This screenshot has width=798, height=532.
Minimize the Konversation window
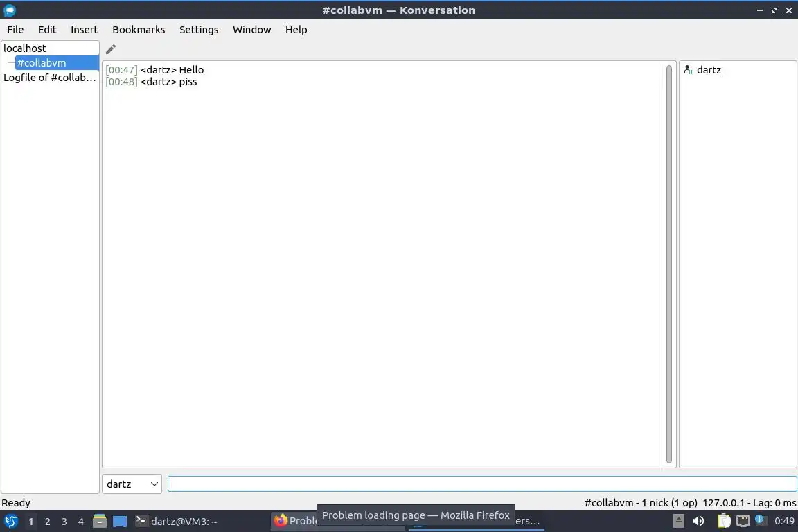pyautogui.click(x=760, y=10)
